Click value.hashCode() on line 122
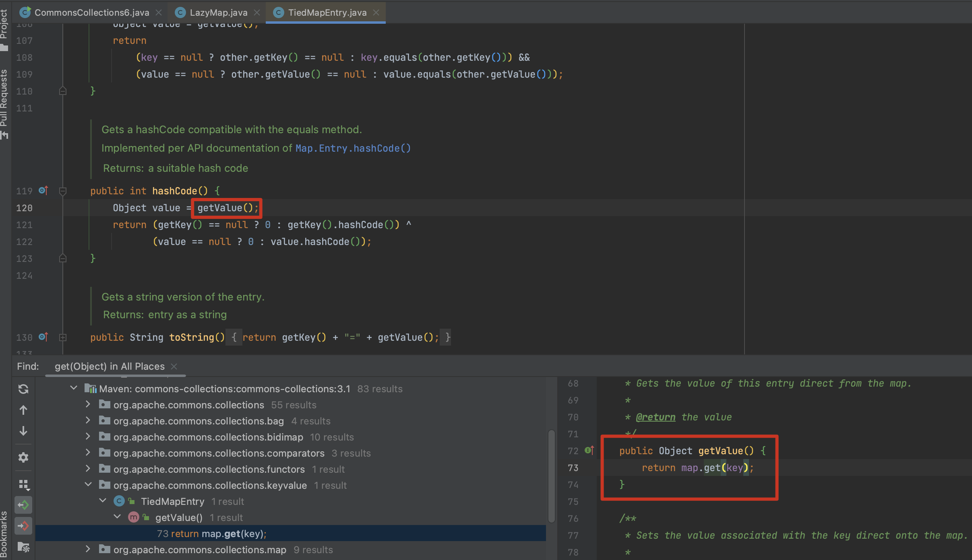Image resolution: width=972 pixels, height=560 pixels. [315, 242]
